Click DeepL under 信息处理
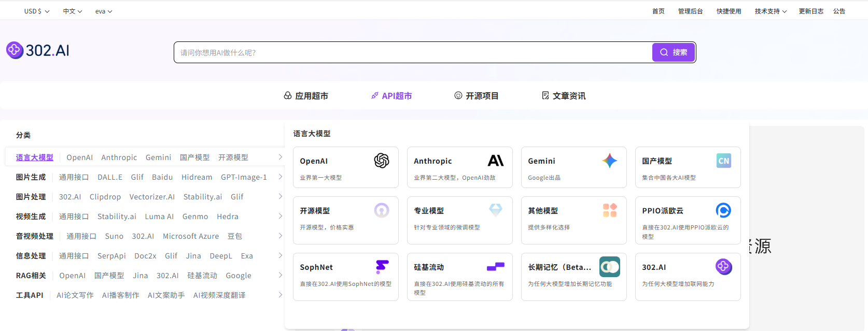 point(221,256)
